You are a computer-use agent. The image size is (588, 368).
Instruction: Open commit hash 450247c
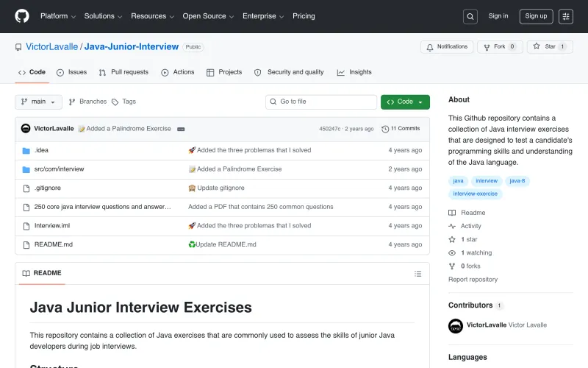tap(329, 129)
